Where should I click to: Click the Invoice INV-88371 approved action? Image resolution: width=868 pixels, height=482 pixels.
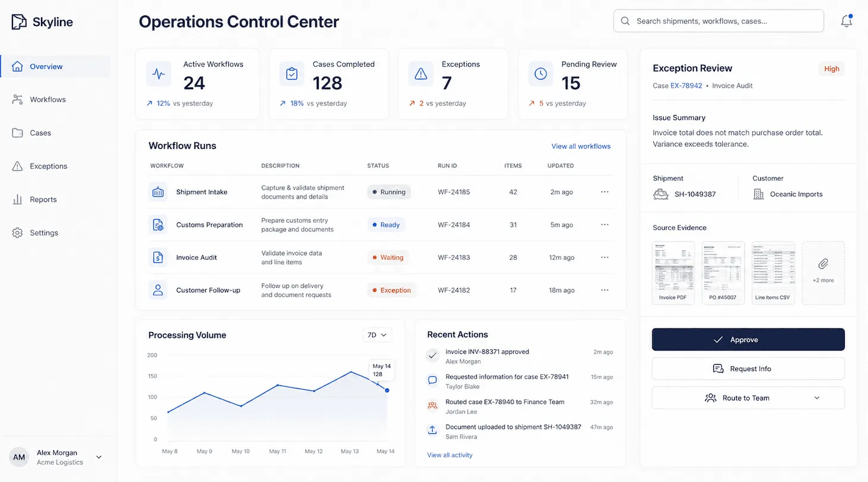(x=487, y=352)
